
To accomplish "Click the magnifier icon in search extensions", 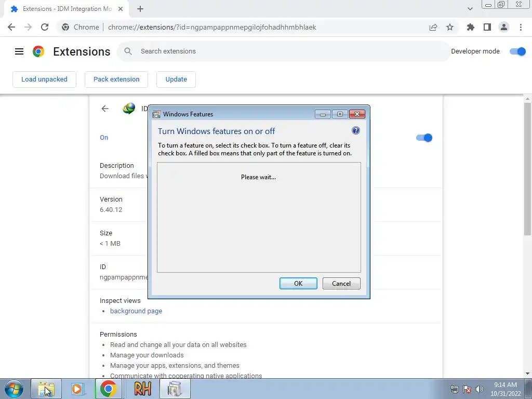I will 128,51.
